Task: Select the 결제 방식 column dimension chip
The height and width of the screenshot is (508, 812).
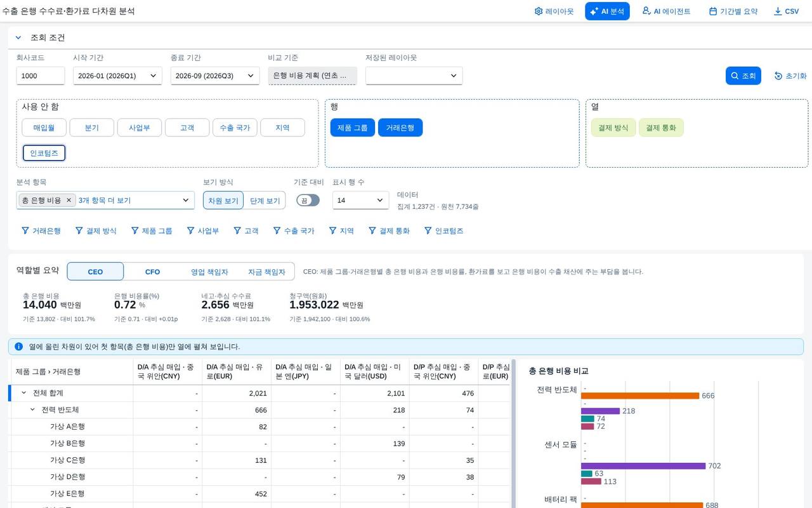Action: point(613,128)
